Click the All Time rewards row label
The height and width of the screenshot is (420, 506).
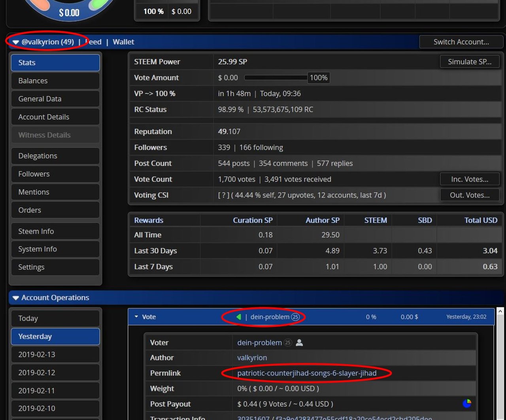(x=147, y=235)
